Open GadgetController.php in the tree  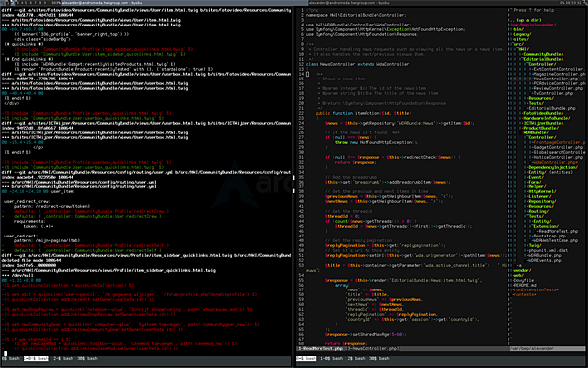(x=557, y=147)
